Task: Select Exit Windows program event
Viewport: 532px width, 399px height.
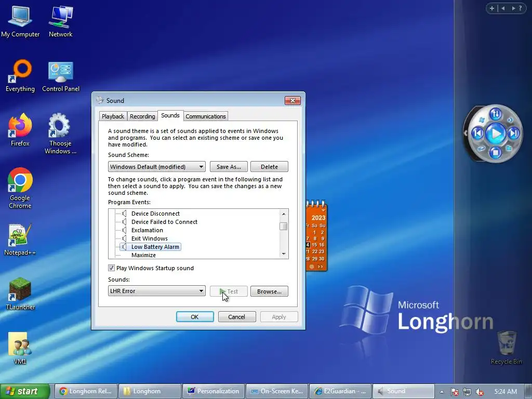Action: [149, 238]
